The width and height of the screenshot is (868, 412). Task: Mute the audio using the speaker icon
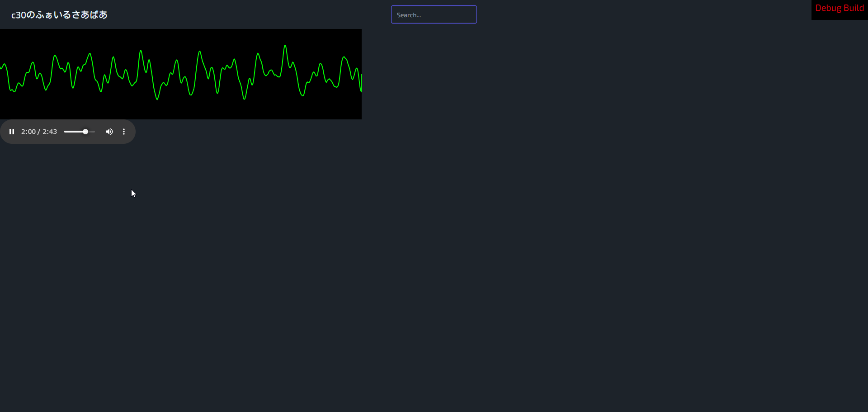(x=109, y=132)
